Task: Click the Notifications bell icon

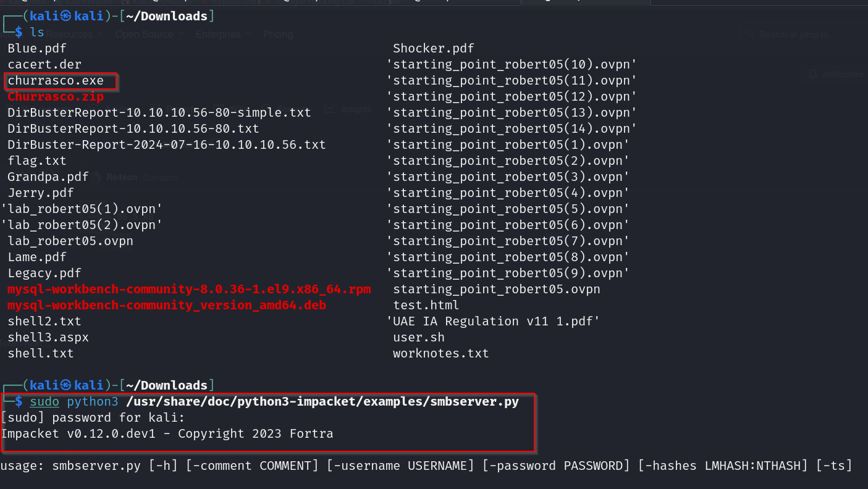Action: pos(813,74)
